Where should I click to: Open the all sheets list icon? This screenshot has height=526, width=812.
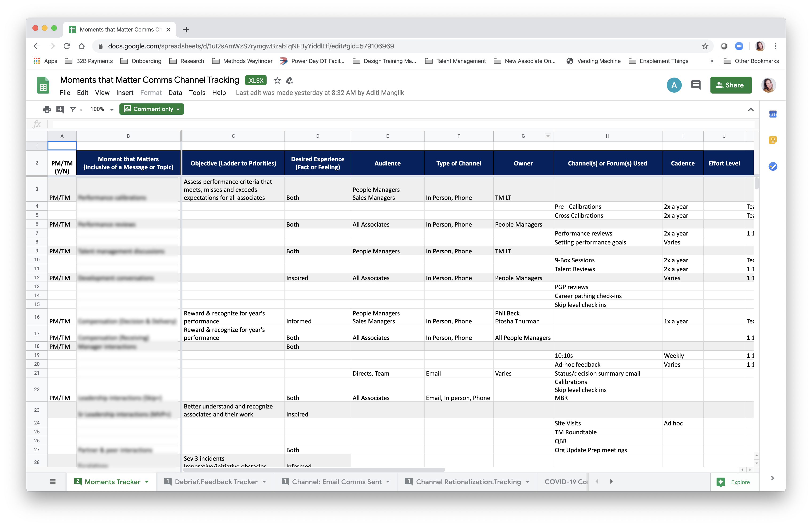coord(52,482)
